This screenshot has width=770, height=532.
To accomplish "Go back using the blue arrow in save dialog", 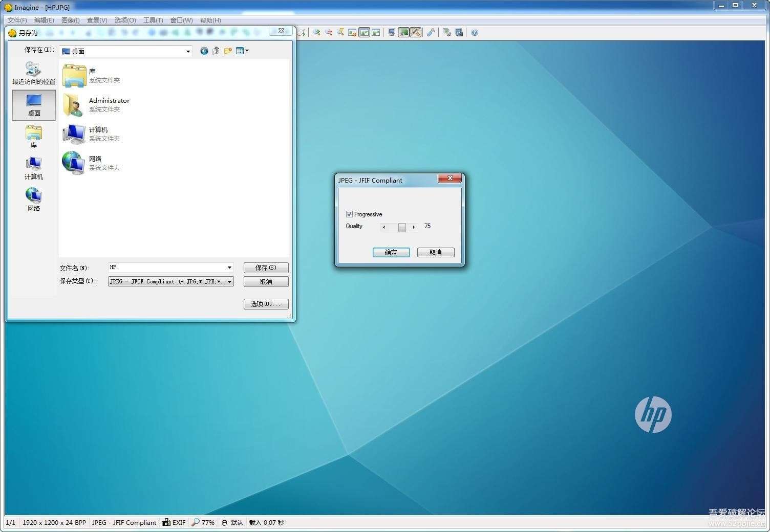I will (x=204, y=51).
